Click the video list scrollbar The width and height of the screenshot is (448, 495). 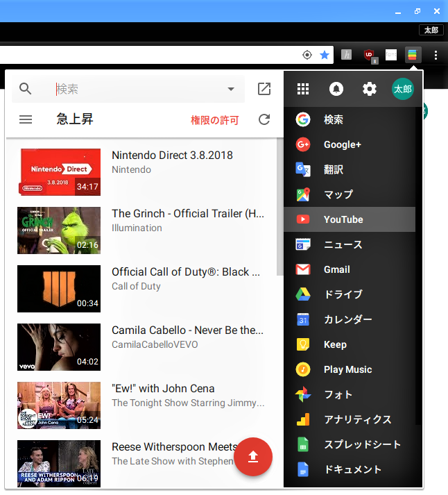pyautogui.click(x=280, y=207)
